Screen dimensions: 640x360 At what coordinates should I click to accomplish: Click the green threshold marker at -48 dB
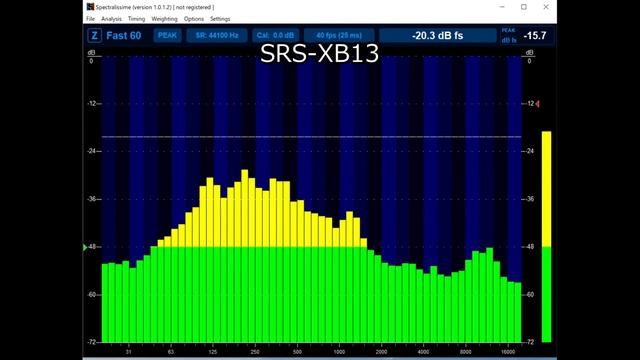(85, 247)
